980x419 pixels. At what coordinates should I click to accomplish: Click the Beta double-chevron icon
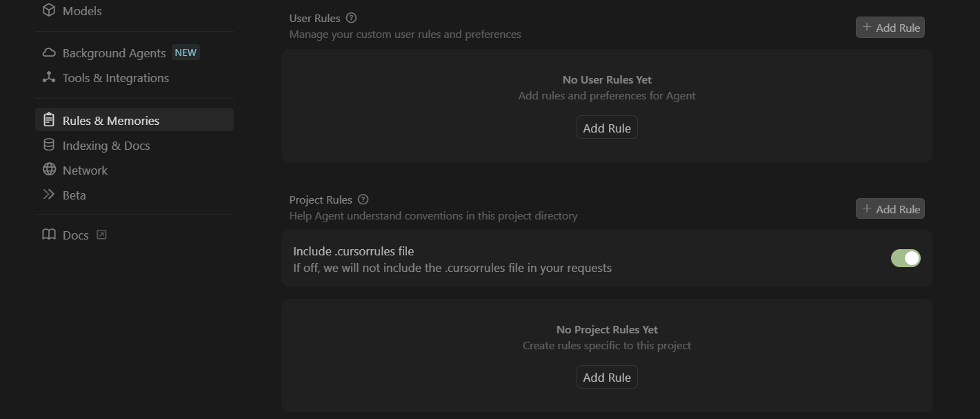pos(48,195)
